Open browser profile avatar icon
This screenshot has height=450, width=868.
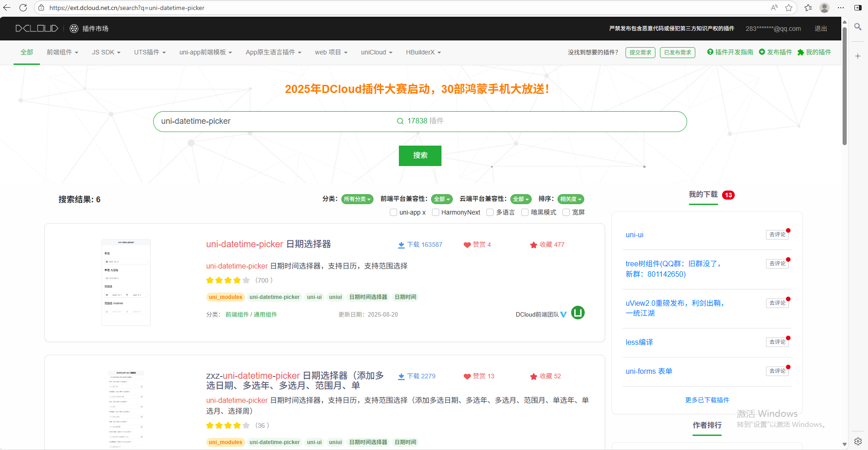point(824,8)
